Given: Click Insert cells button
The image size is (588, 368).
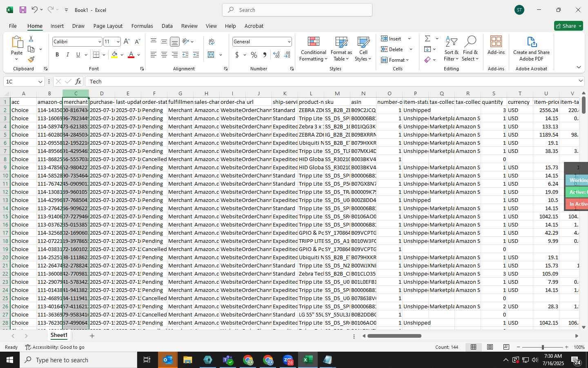Looking at the screenshot, I should [392, 39].
